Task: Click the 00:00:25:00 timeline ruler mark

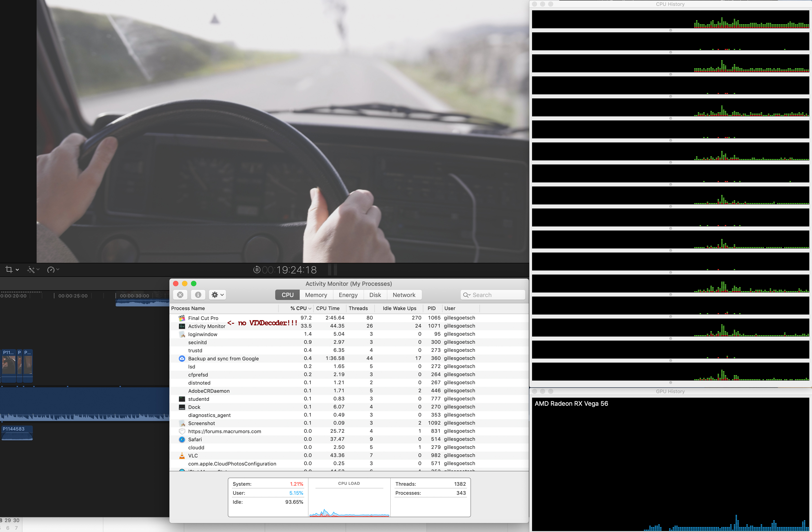Action: (x=72, y=296)
